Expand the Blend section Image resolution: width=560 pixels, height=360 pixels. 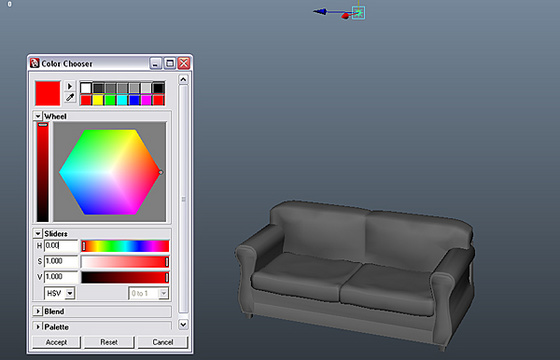point(38,311)
